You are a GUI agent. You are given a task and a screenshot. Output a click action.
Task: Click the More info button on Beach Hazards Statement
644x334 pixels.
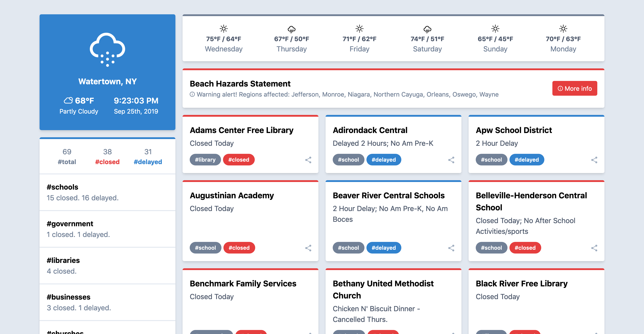coord(575,88)
